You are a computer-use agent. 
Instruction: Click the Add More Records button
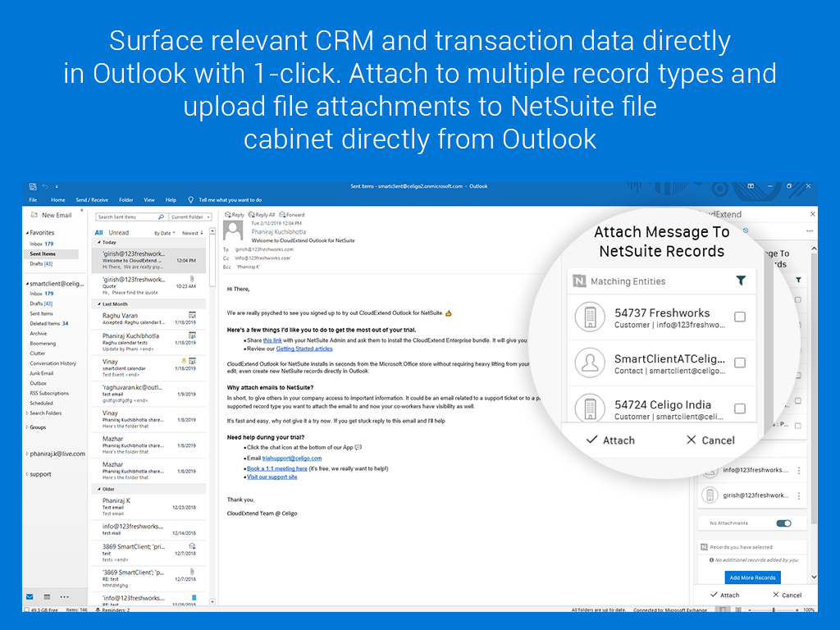pyautogui.click(x=753, y=577)
